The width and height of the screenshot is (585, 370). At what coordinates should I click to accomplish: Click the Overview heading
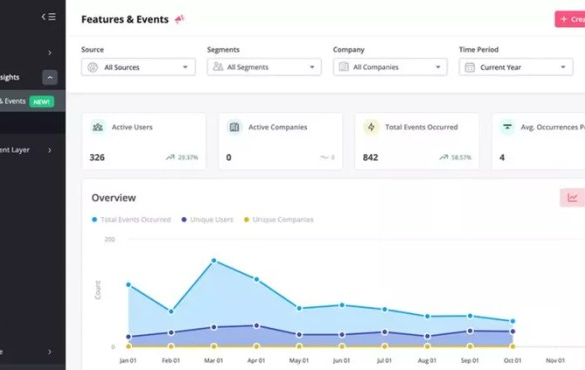point(114,198)
